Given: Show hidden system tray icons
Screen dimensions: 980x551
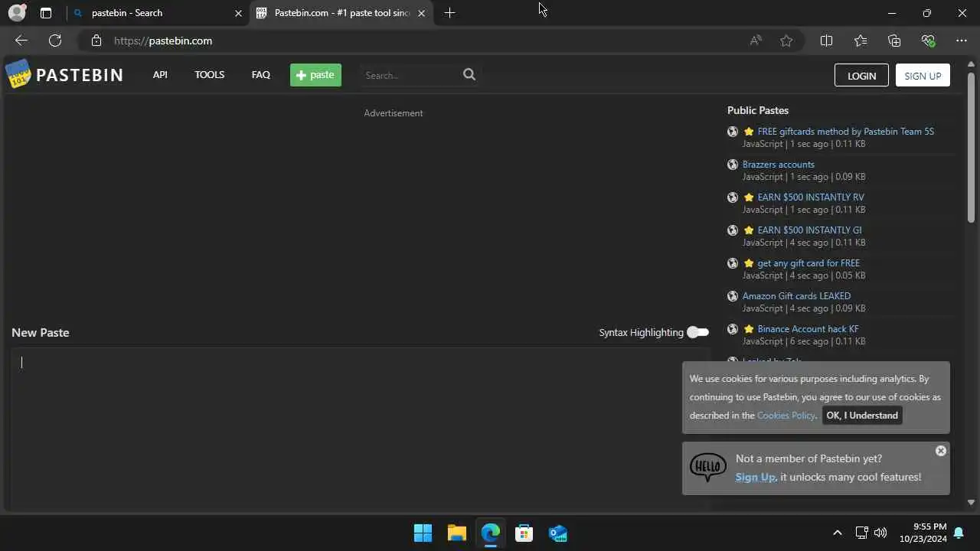Looking at the screenshot, I should (837, 533).
